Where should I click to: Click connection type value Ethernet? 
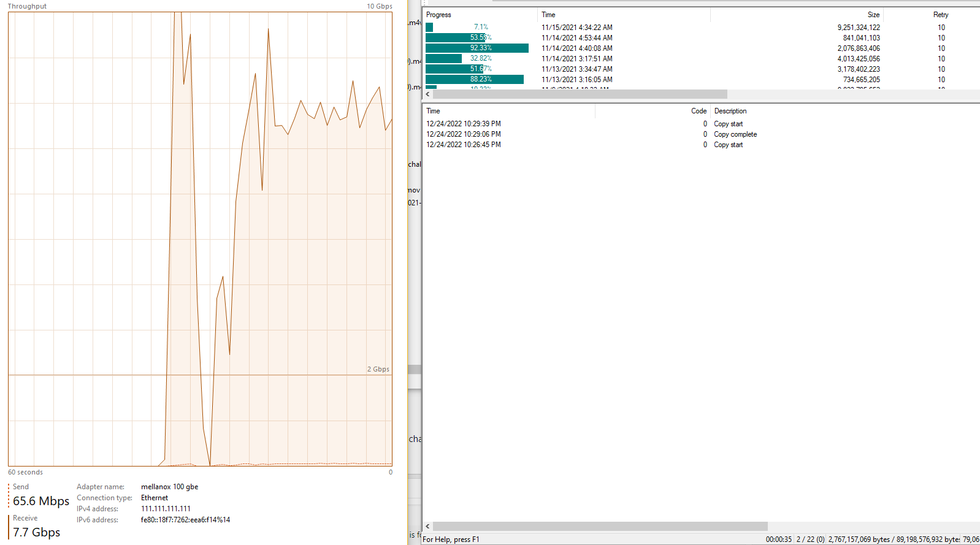point(155,498)
